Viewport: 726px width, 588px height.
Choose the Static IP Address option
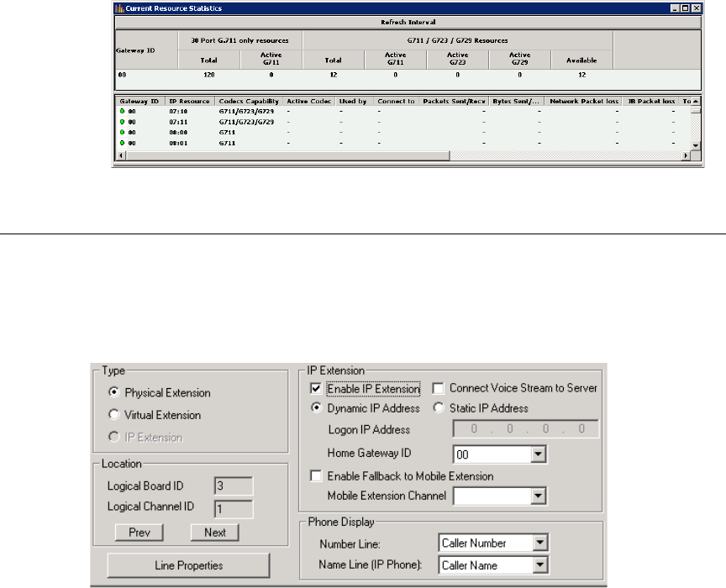click(438, 409)
